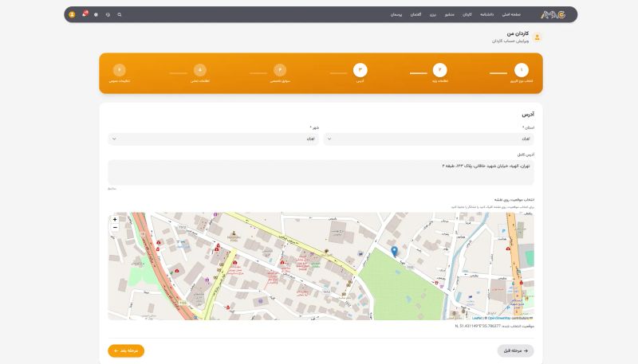This screenshot has width=638, height=364.
Task: Open the صفحه اصلی menu item
Action: pos(510,14)
